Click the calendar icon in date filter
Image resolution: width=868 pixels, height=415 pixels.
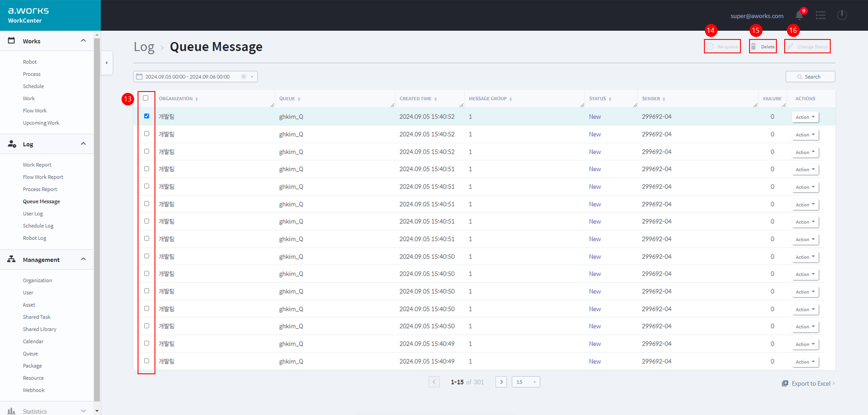pos(139,77)
